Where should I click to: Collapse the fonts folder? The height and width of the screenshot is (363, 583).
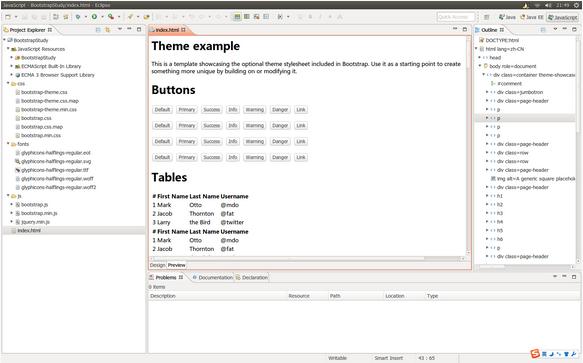(x=8, y=144)
